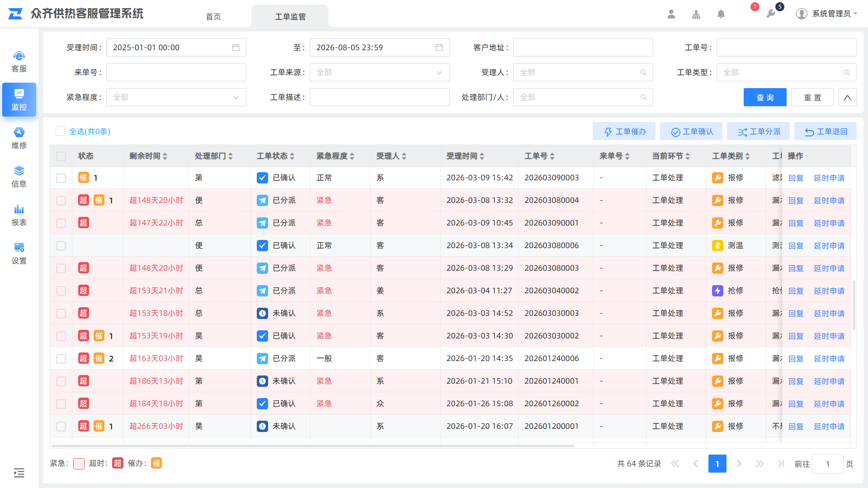The height and width of the screenshot is (488, 868).
Task: Click the organization chart icon
Action: [696, 14]
